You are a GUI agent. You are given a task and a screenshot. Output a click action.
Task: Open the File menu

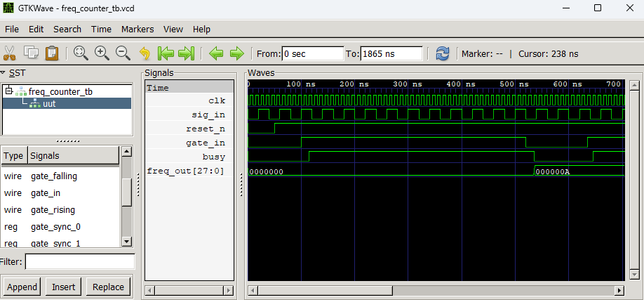(x=12, y=30)
